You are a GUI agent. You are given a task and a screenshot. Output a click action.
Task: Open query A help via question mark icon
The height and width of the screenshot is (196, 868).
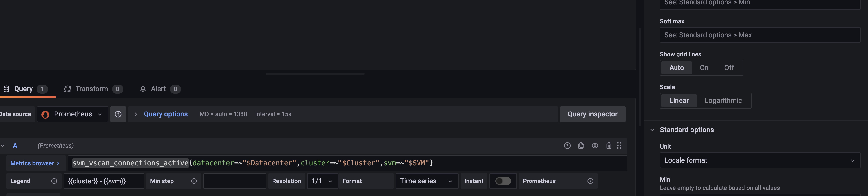point(567,146)
